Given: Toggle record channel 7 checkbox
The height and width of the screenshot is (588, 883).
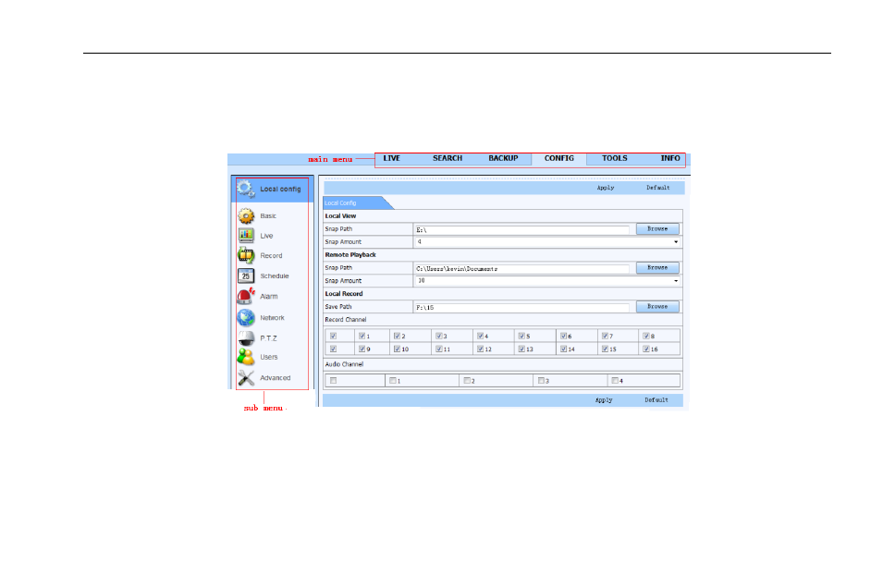Looking at the screenshot, I should pos(605,336).
